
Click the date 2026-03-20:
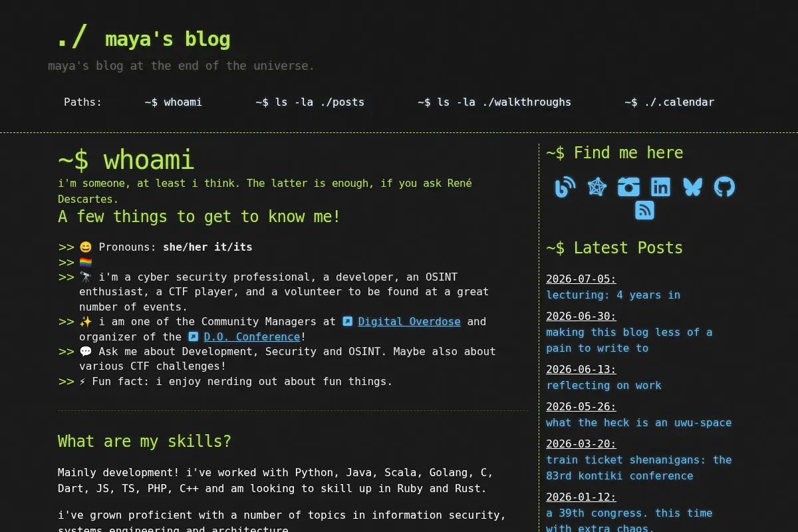[x=581, y=444]
